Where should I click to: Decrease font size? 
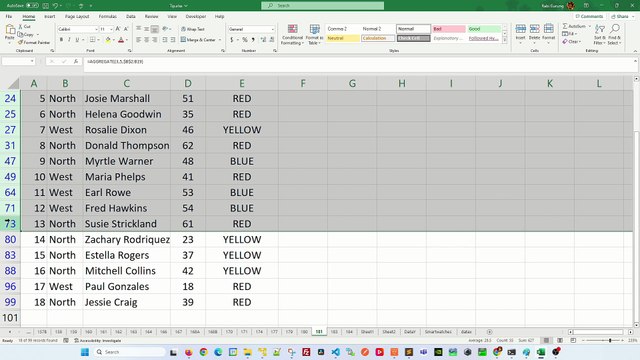[126, 29]
